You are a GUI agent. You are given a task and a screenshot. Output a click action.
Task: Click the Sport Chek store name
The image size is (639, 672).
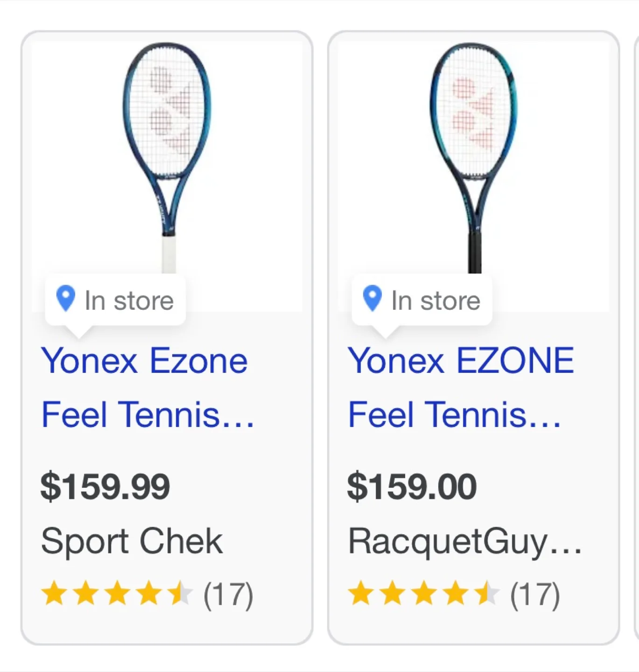coord(131,540)
